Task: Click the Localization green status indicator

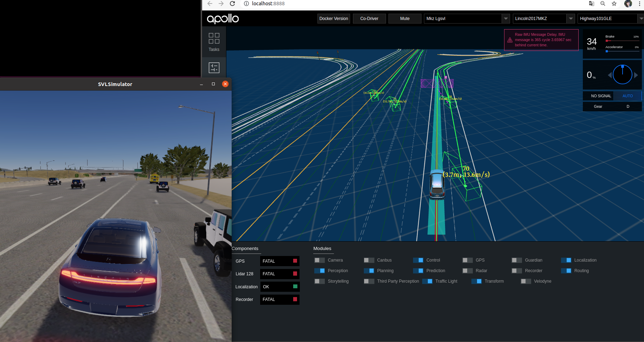Action: point(295,287)
